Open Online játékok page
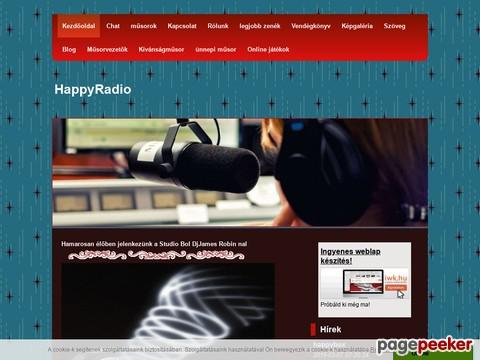Image resolution: width=480 pixels, height=360 pixels. 268,49
